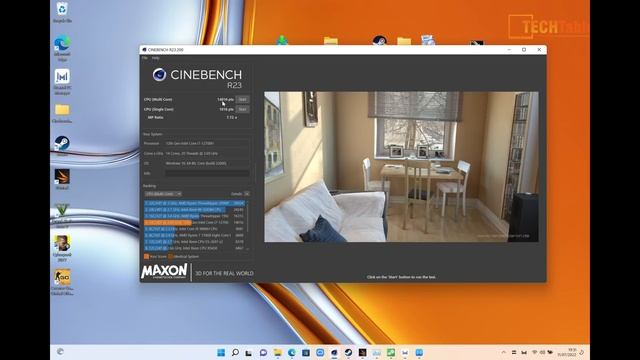The image size is (640, 360).
Task: Open Task View in the taskbar
Action: [249, 352]
